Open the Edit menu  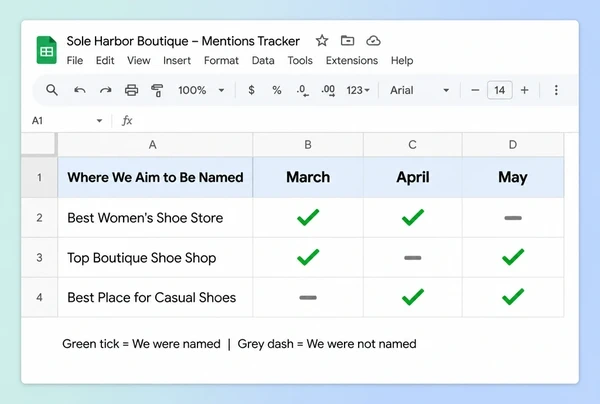point(105,60)
